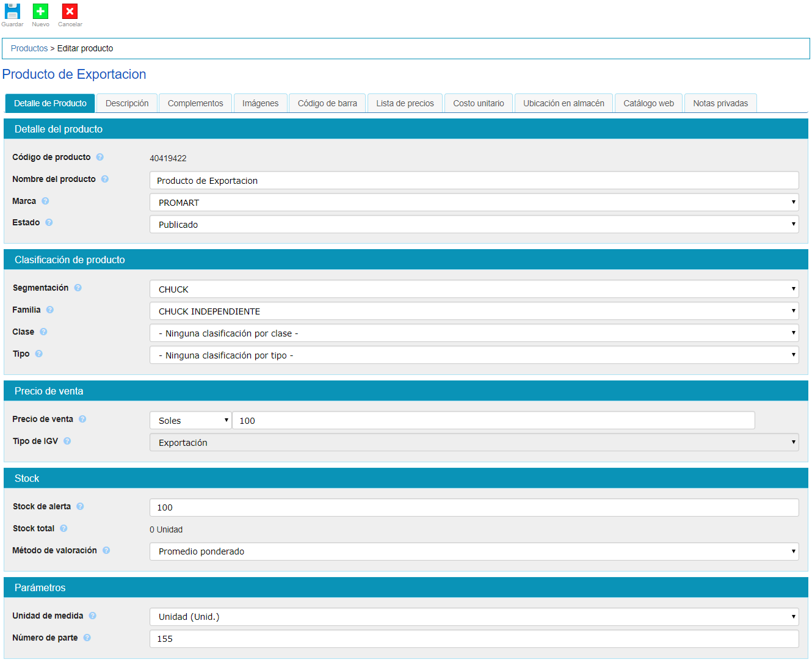Click help icon next to Código de producto
This screenshot has height=665, width=812.
pyautogui.click(x=100, y=158)
